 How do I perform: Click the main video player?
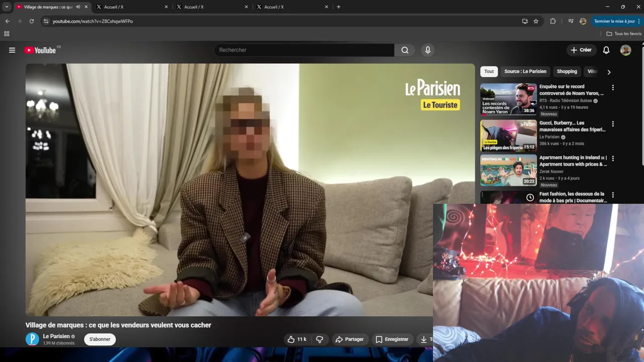(x=250, y=190)
